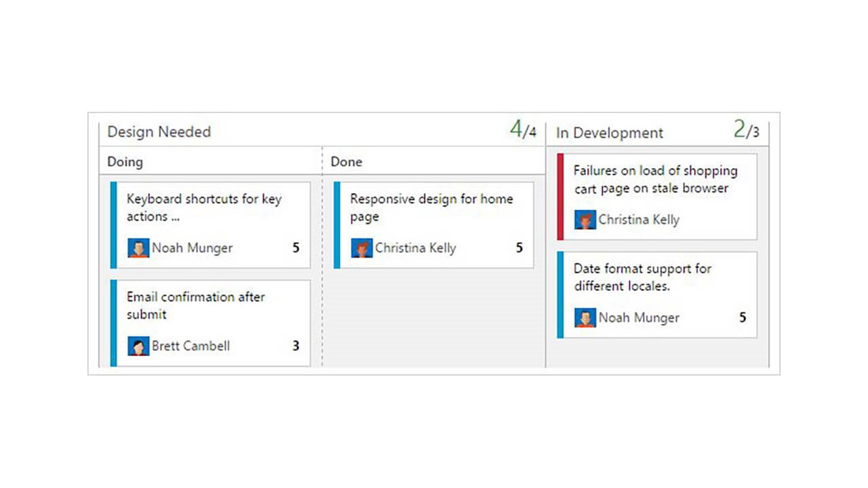The width and height of the screenshot is (868, 488).
Task: Click Christina Kelly's avatar on Failures card
Action: [x=585, y=220]
